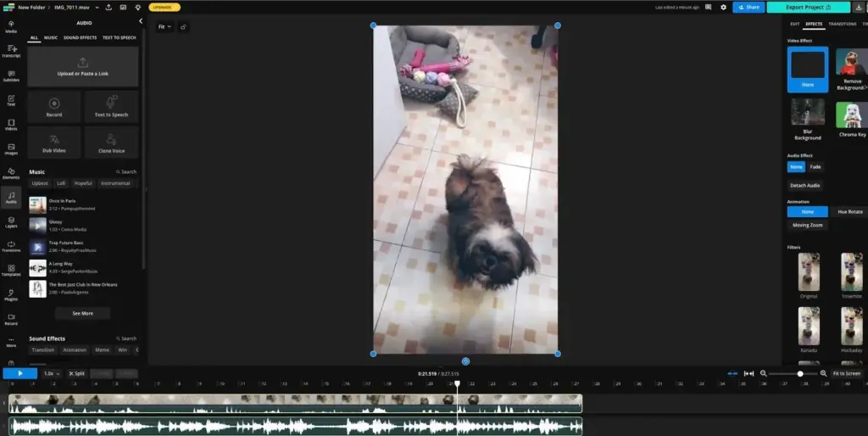
Task: Select the Subtitles sidebar icon
Action: tap(11, 75)
